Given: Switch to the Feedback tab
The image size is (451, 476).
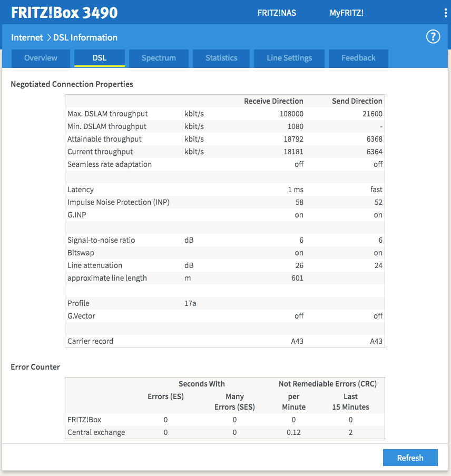Looking at the screenshot, I should click(x=358, y=58).
